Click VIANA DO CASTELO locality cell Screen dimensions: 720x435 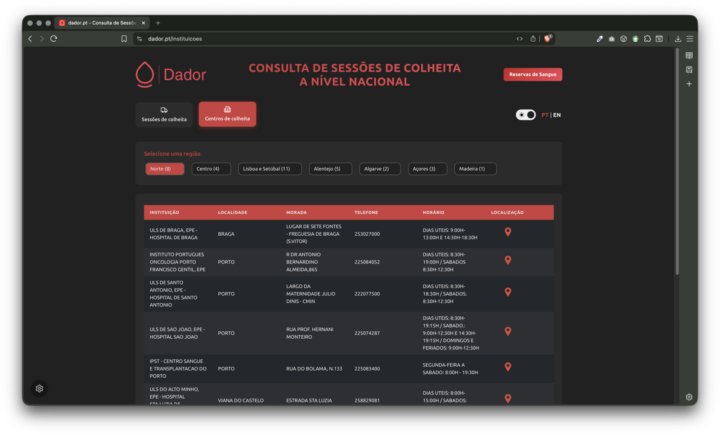[241, 401]
